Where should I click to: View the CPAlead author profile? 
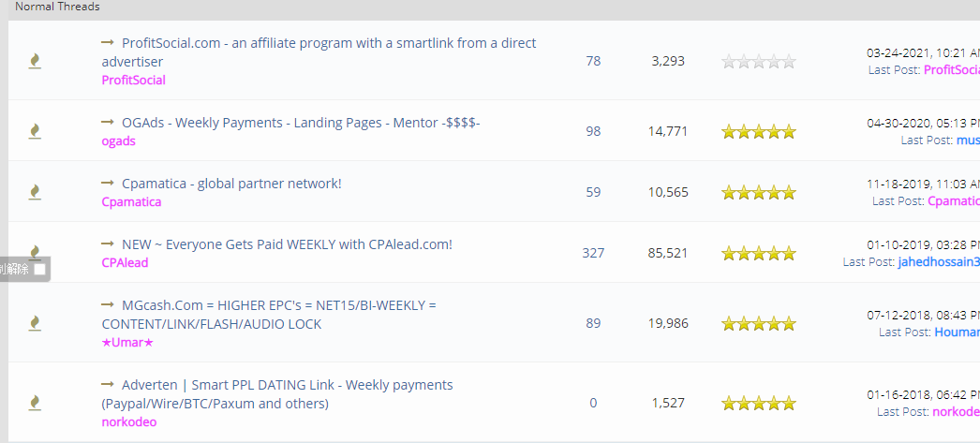click(x=125, y=262)
